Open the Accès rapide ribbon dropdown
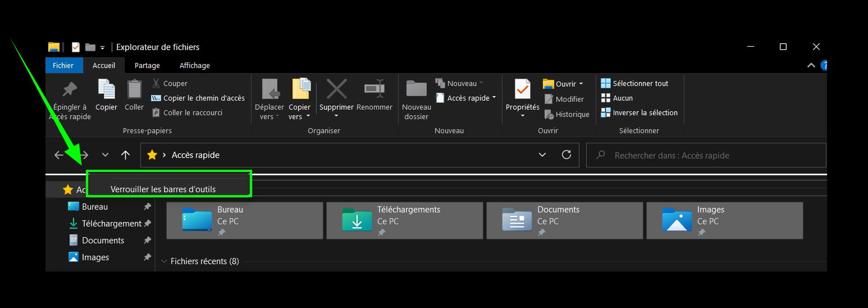Image resolution: width=868 pixels, height=308 pixels. click(x=466, y=98)
